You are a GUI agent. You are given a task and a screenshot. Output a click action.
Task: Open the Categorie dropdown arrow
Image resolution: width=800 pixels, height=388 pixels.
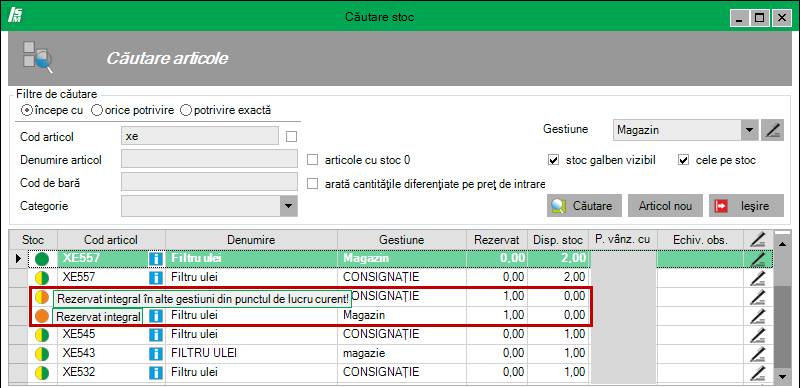click(288, 206)
